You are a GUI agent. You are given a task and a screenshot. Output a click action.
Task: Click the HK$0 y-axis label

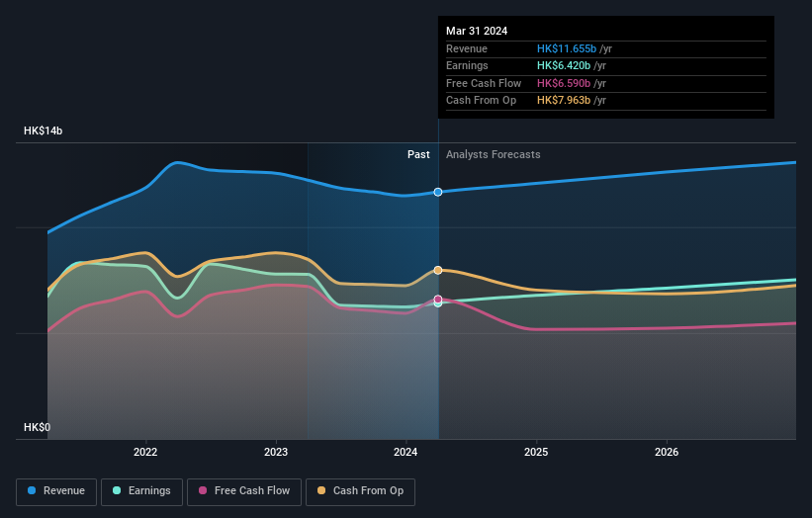(38, 427)
